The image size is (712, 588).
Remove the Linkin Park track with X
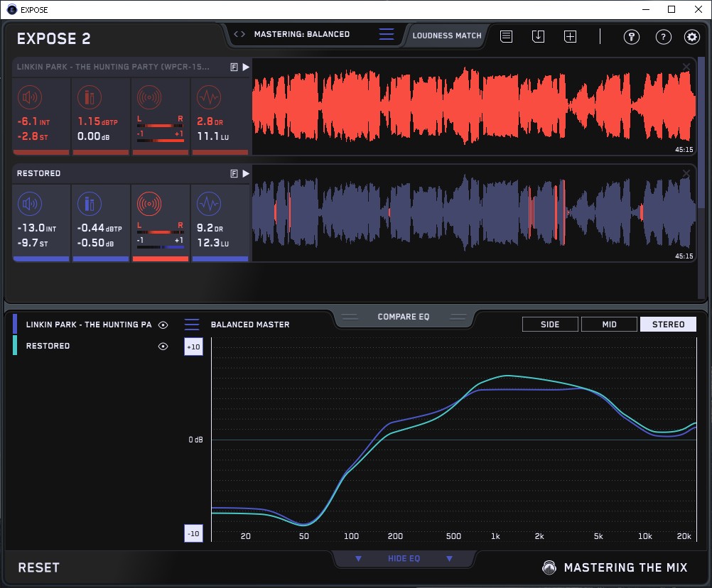(686, 67)
